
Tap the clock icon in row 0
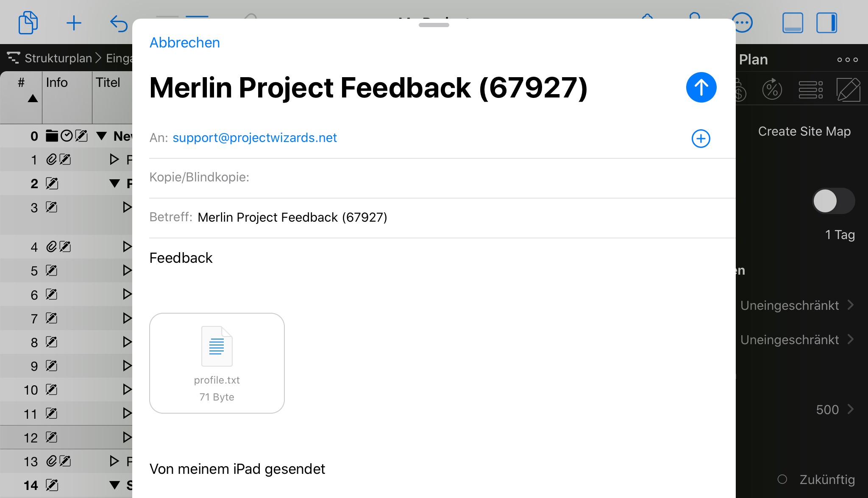[67, 136]
